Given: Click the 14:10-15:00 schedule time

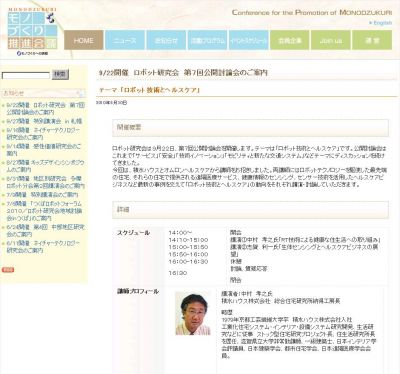Looking at the screenshot, I should (x=188, y=240).
